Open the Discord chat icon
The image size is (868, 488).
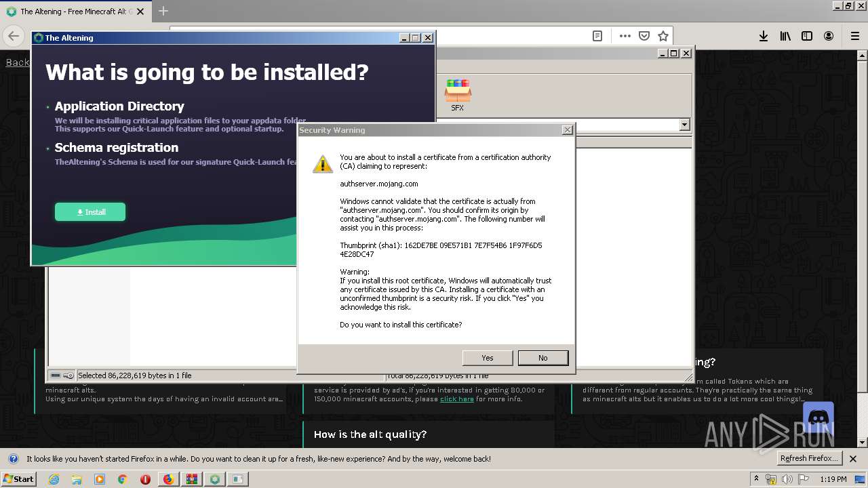[818, 418]
